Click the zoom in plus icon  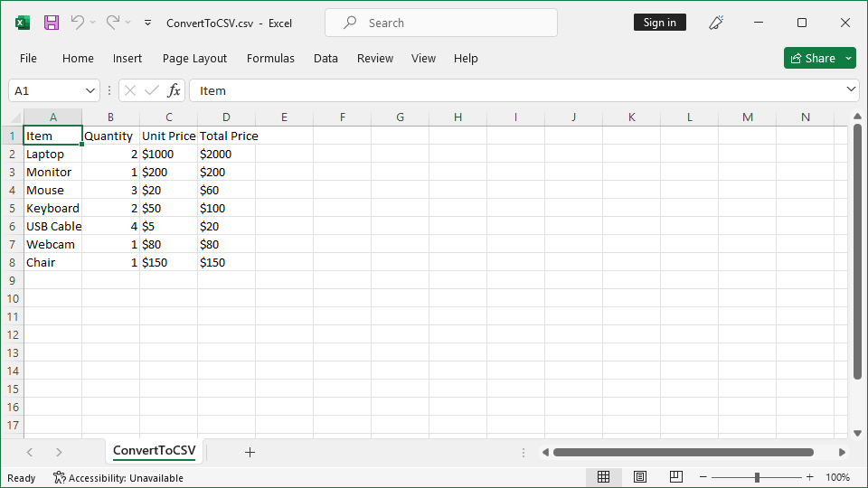pos(809,477)
